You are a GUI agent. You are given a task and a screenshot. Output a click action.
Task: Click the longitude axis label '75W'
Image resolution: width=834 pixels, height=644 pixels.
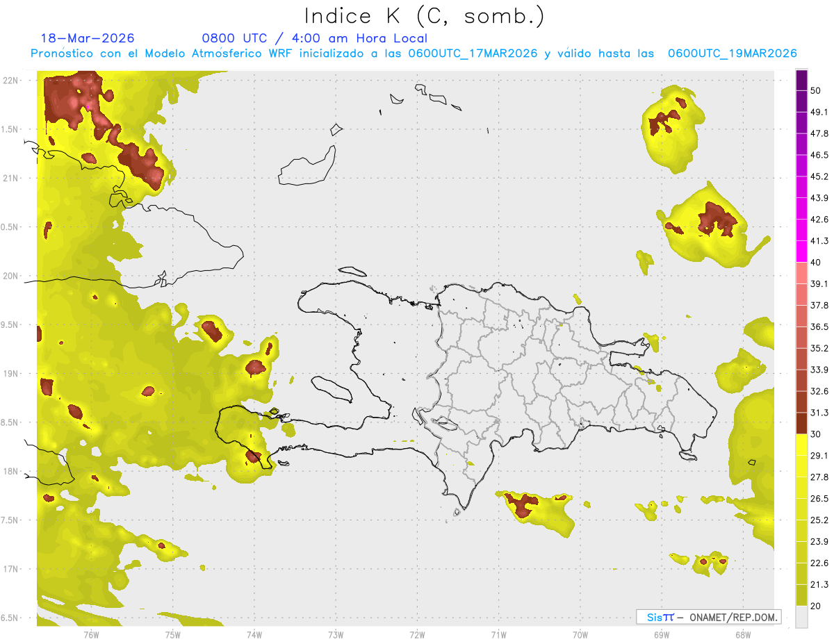point(172,634)
